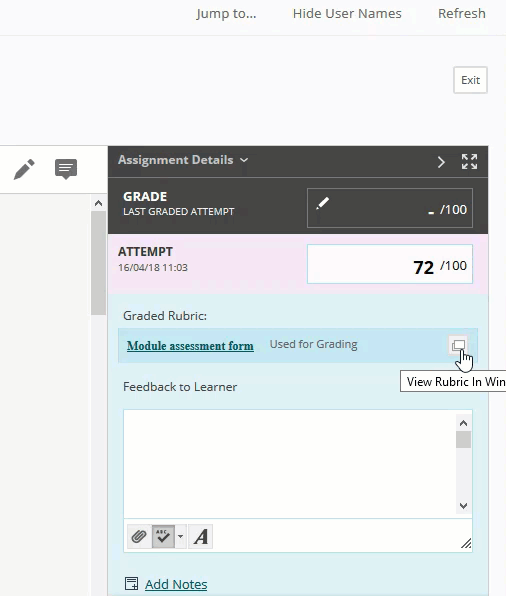Open the Module assessment form link
This screenshot has height=596, width=506.
tap(190, 346)
